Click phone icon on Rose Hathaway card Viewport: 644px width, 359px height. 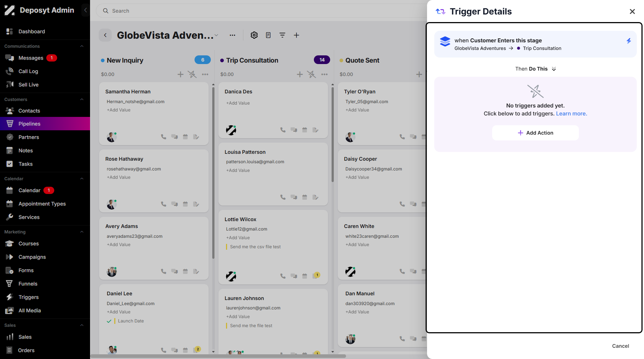164,204
